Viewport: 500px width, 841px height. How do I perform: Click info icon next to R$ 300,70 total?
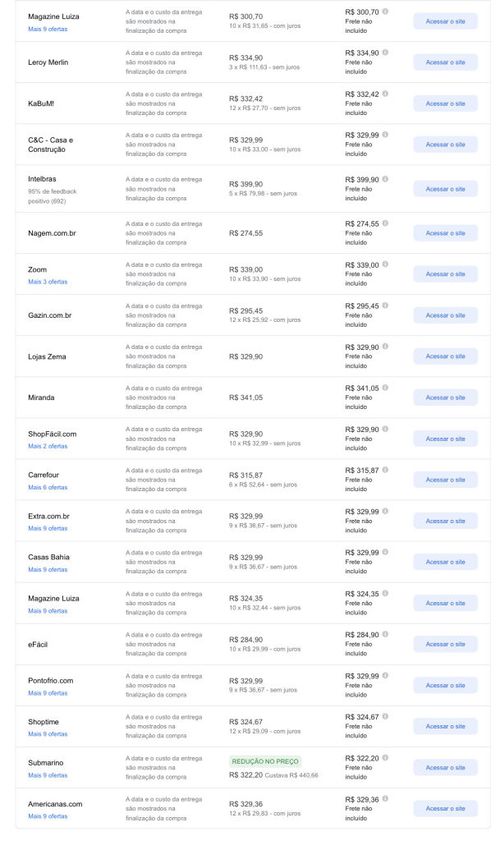point(385,11)
